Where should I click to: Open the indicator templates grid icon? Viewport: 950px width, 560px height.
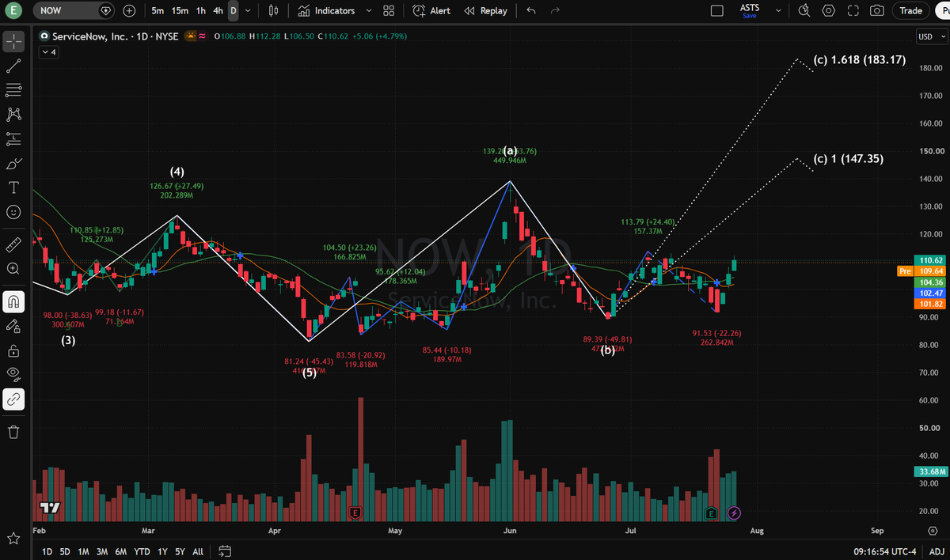click(388, 11)
